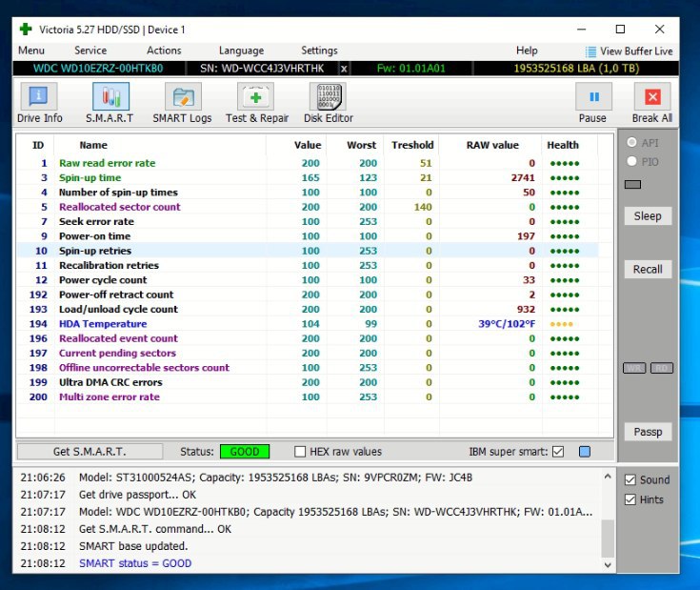Sort by the Name column header
Screen dimensions: 700x590
[93, 145]
